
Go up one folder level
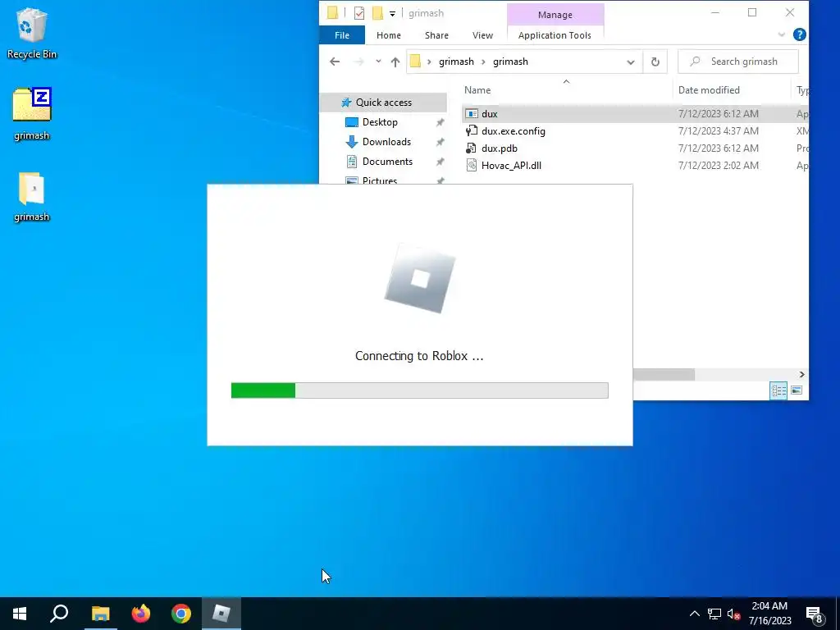pos(395,62)
